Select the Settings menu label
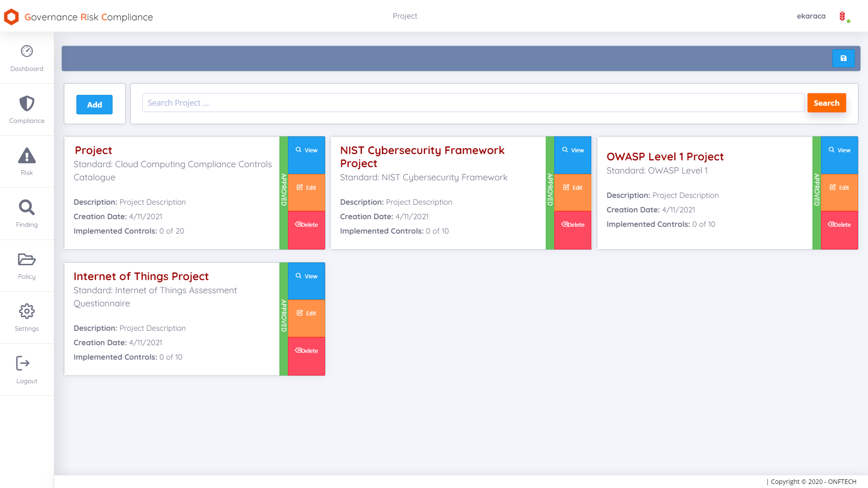Screen dimensions: 868x488 27,328
